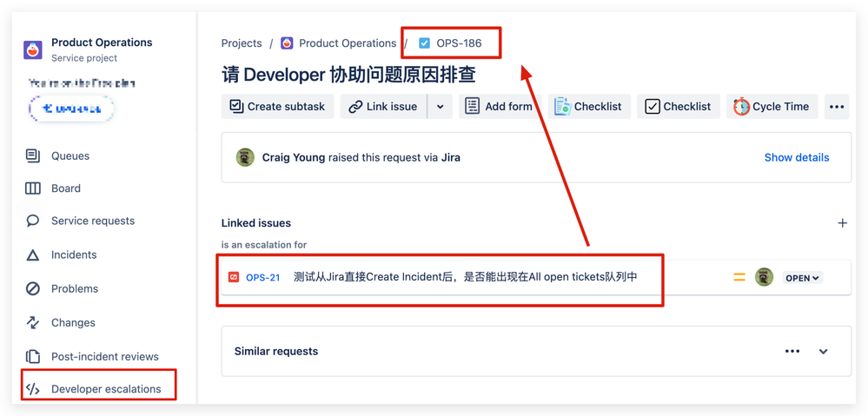Image resolution: width=868 pixels, height=416 pixels.
Task: Click the OPS-21 incident type icon
Action: coord(234,278)
